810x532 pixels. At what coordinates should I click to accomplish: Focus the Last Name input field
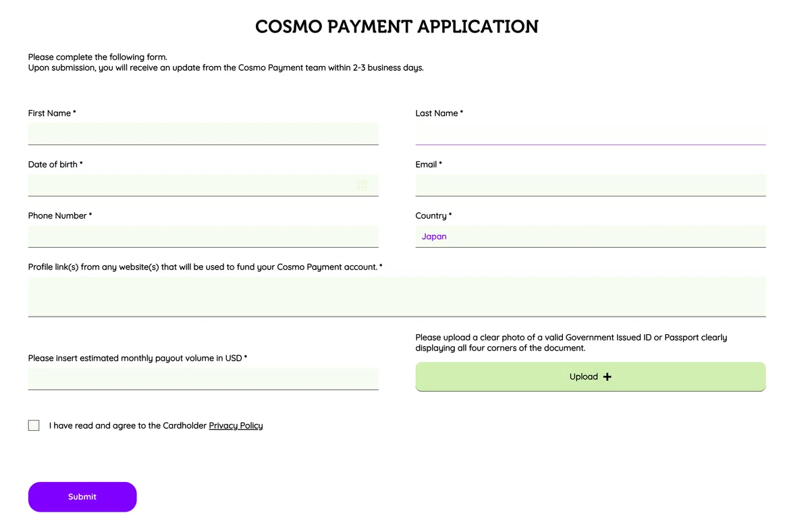pos(591,134)
